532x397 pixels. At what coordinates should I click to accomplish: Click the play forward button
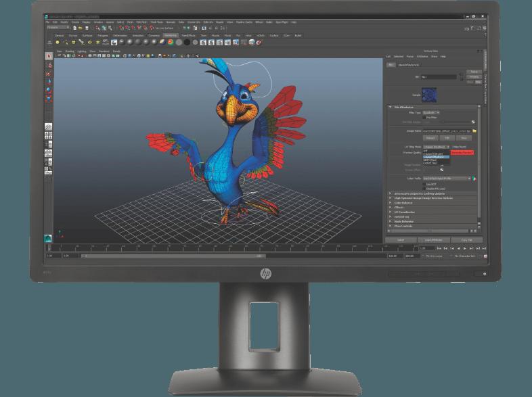point(465,248)
